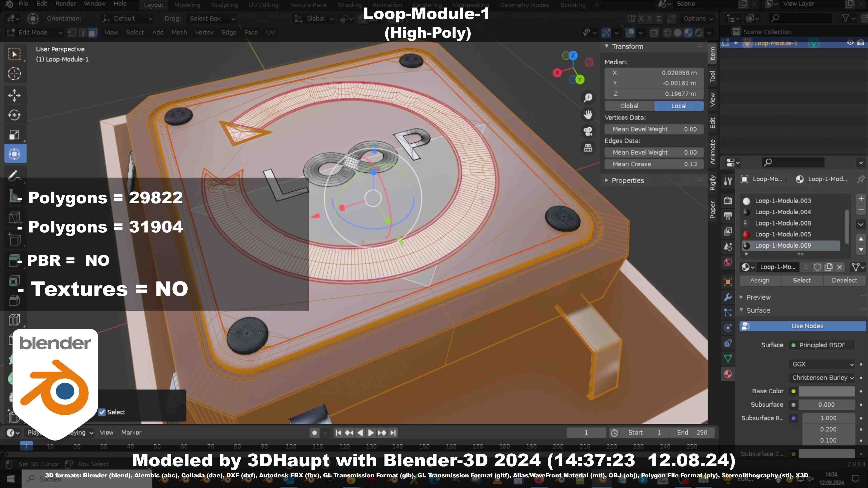This screenshot has width=868, height=488.
Task: Click the add material slot plus icon
Action: click(x=861, y=199)
